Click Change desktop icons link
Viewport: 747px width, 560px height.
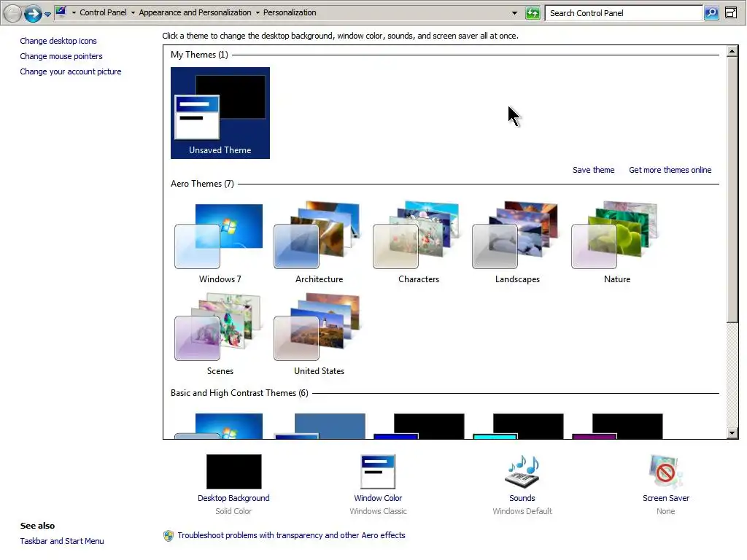click(58, 41)
